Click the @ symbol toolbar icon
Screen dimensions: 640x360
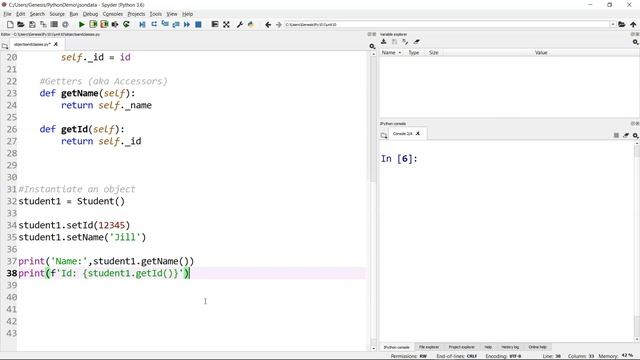65,24
